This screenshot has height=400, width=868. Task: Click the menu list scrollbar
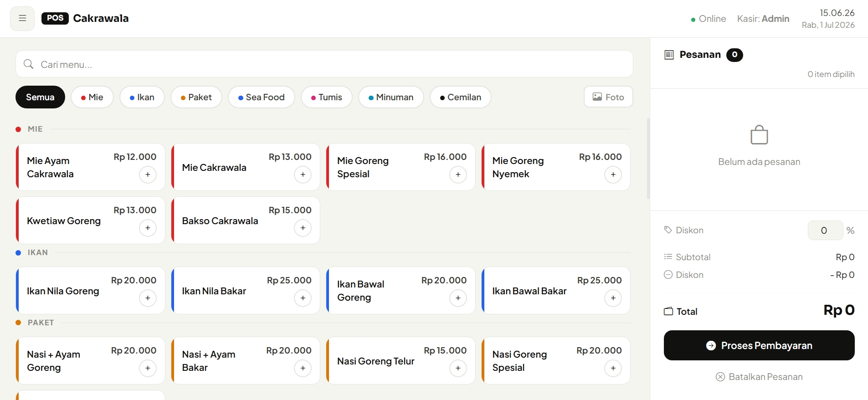(x=648, y=159)
